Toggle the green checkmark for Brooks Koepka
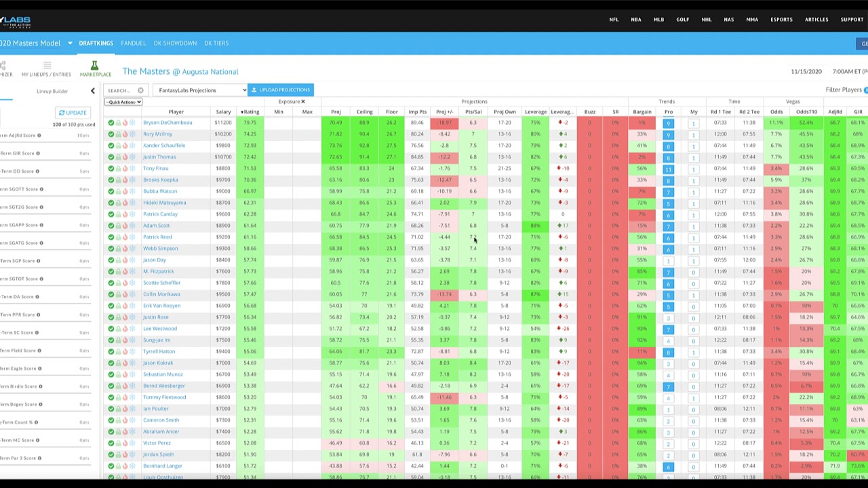The image size is (868, 488). tap(111, 180)
